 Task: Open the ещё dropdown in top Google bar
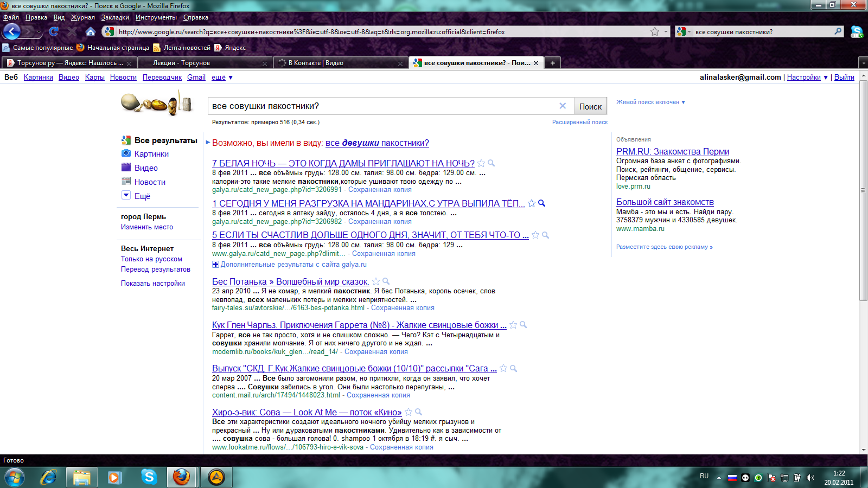[222, 78]
